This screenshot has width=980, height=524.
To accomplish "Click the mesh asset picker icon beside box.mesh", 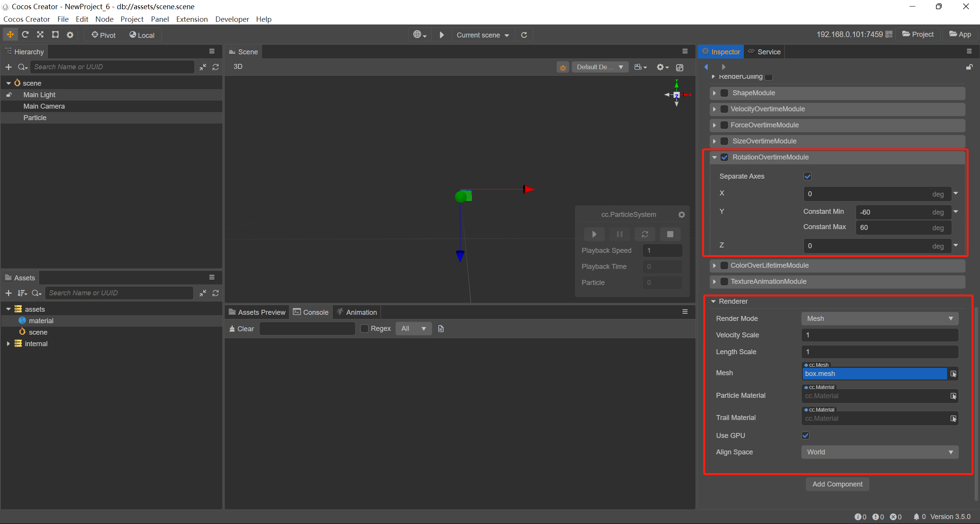I will pos(953,374).
